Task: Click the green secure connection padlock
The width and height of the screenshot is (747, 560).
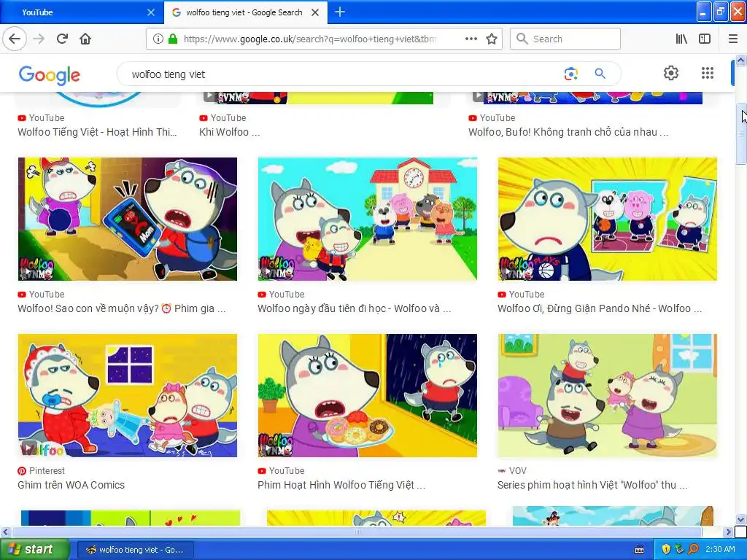Action: tap(173, 39)
